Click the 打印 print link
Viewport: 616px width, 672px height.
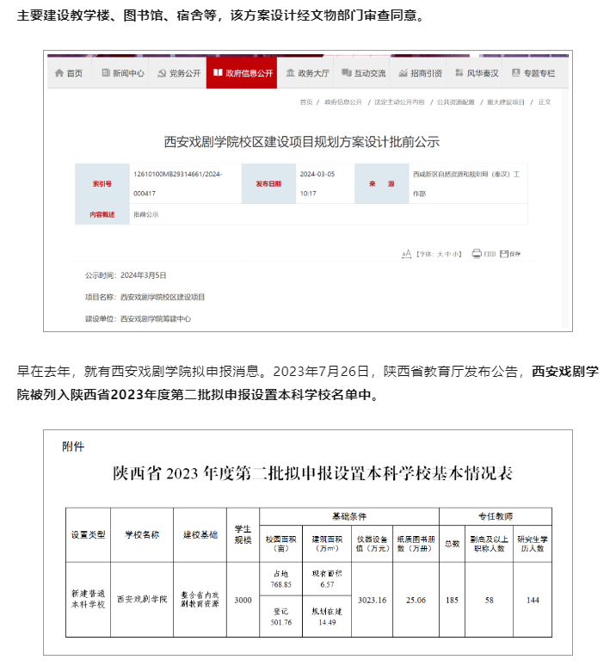[490, 254]
